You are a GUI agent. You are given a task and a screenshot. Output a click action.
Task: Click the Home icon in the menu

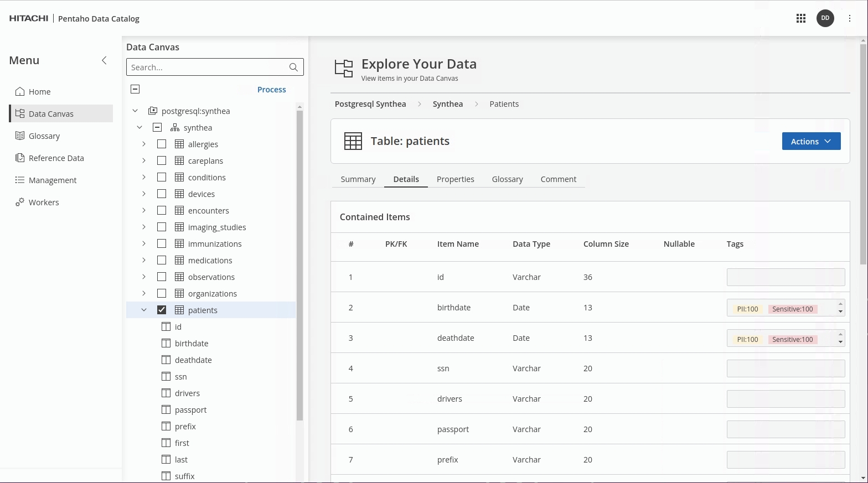(x=20, y=92)
